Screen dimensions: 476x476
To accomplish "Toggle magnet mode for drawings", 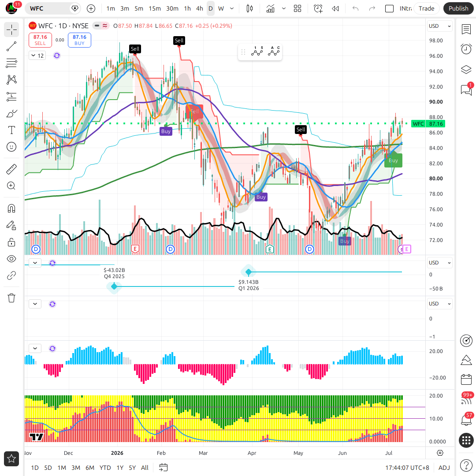I will [x=11, y=208].
